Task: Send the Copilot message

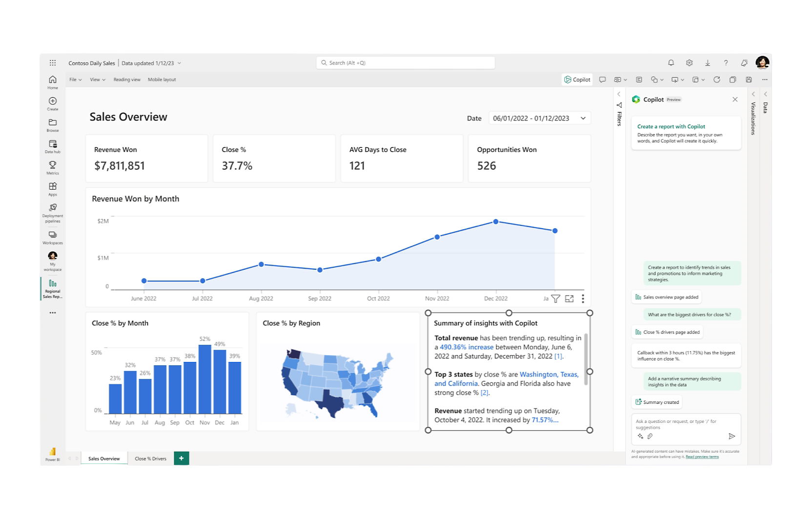Action: point(731,436)
